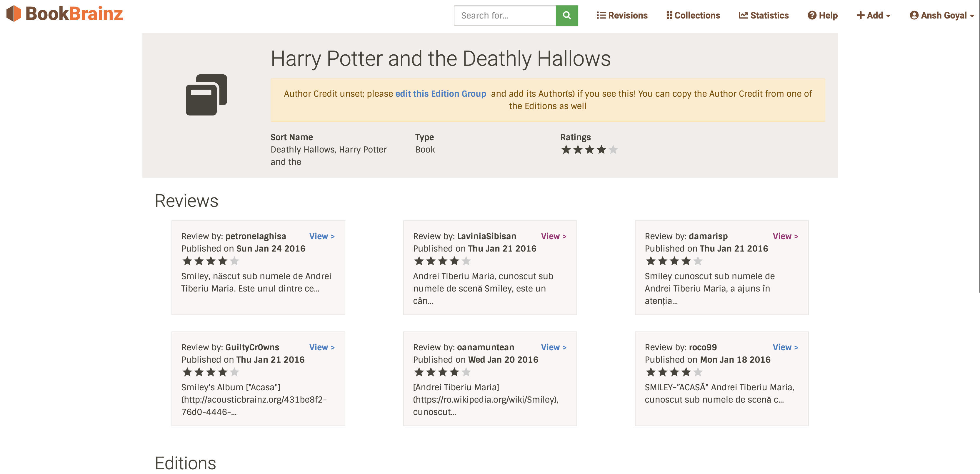Click the date 'Wed Jan 20 2016'

point(503,360)
